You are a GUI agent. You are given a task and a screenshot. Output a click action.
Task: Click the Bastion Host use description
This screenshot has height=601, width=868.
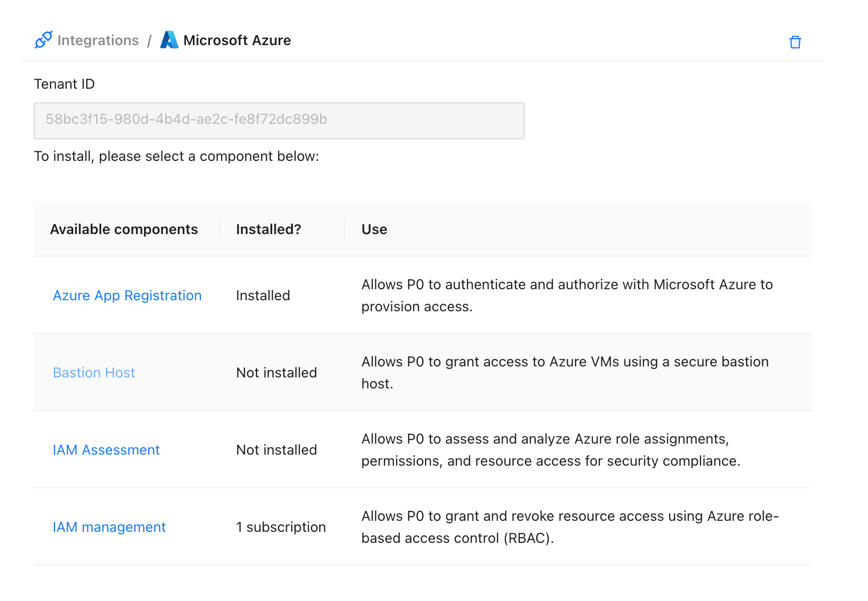point(565,372)
